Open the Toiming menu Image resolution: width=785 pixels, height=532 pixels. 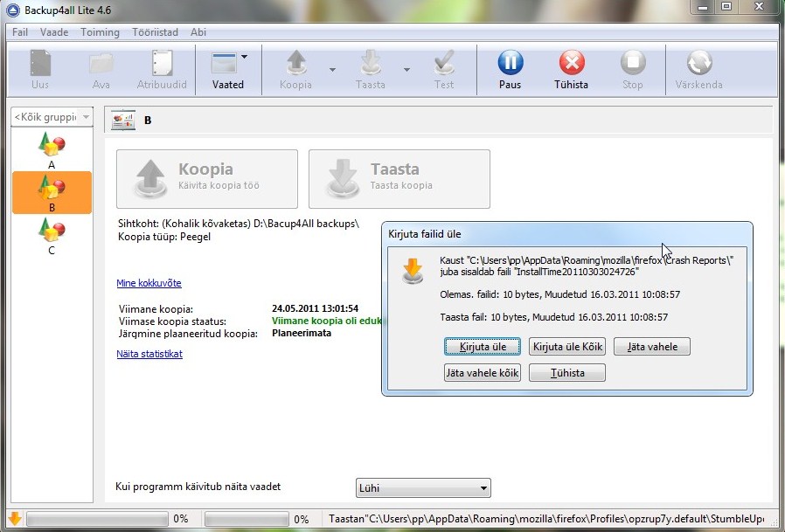click(x=101, y=32)
